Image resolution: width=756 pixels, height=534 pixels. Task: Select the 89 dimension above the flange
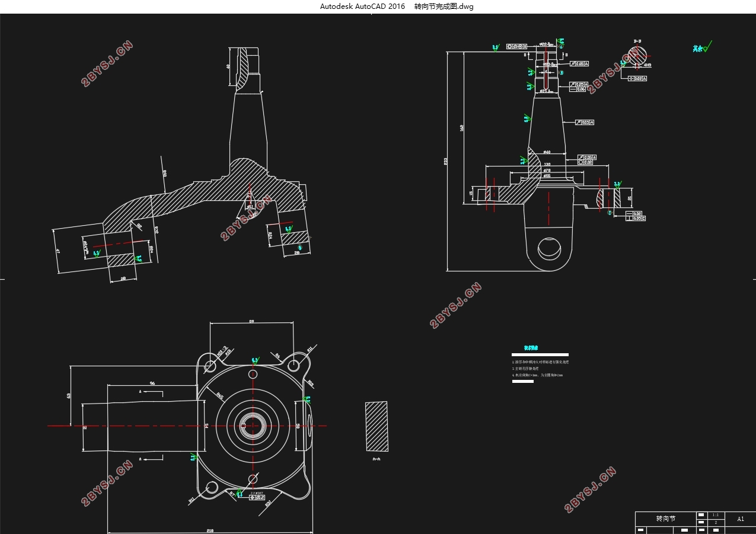click(x=251, y=322)
